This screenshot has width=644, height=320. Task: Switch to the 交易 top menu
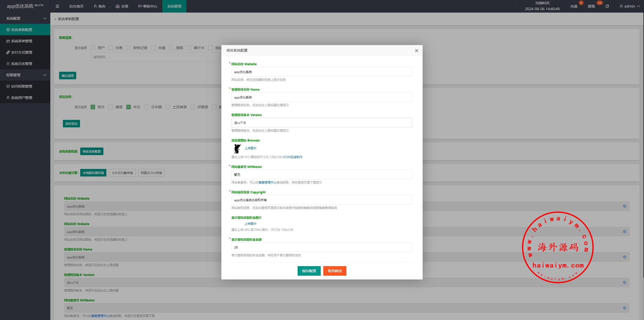[122, 6]
